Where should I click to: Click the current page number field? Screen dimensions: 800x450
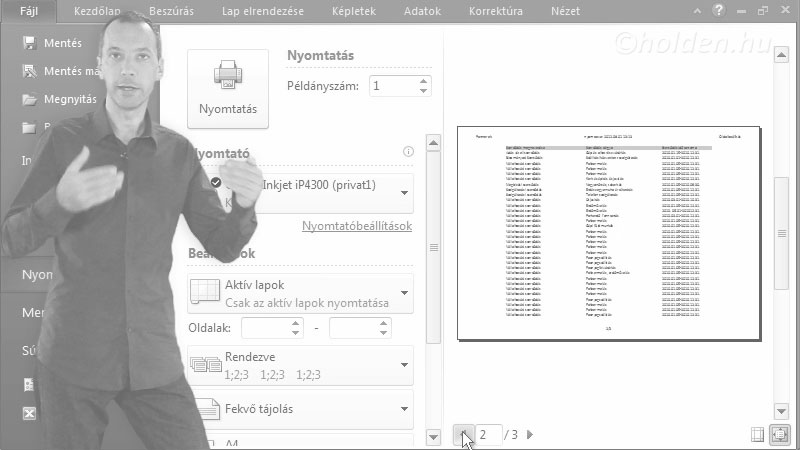pos(489,435)
